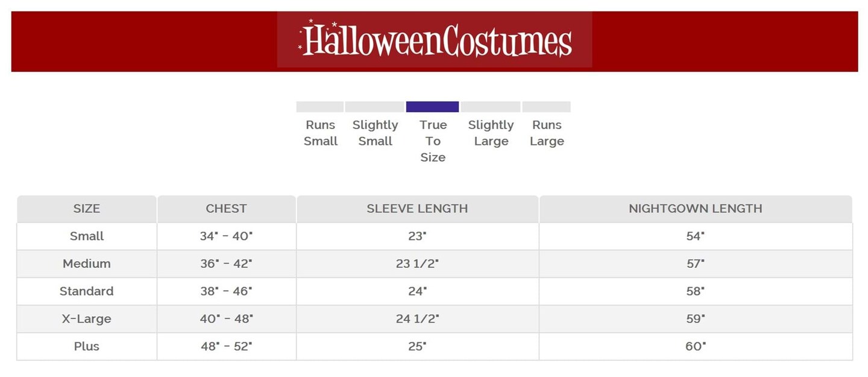The image size is (868, 377).
Task: Click the SIZE column header
Action: 87,209
